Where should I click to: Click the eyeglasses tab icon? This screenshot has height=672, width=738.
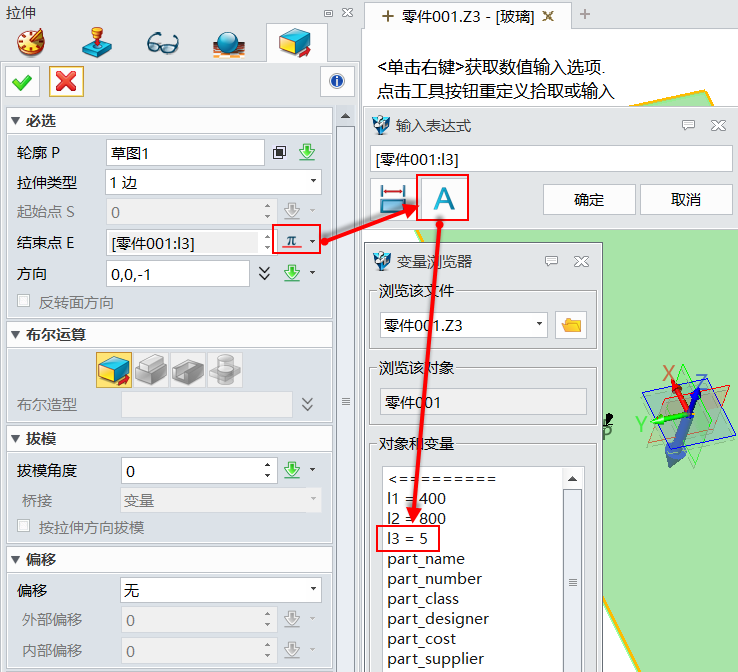coord(162,44)
